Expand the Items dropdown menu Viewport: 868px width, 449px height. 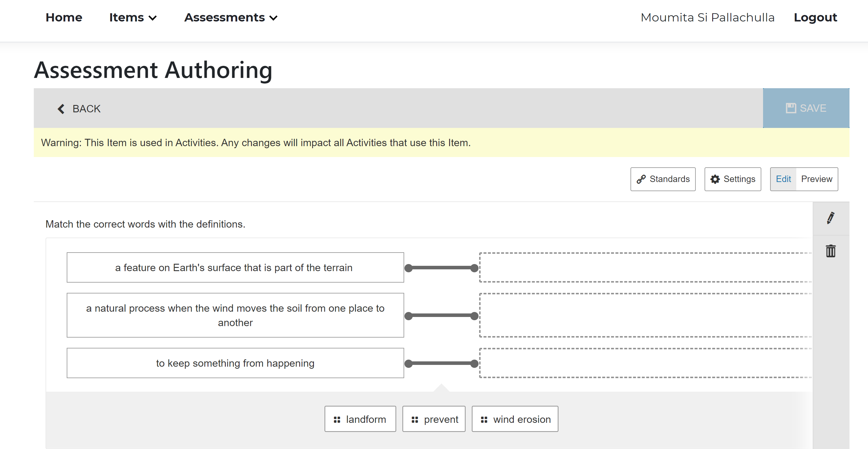coord(133,18)
